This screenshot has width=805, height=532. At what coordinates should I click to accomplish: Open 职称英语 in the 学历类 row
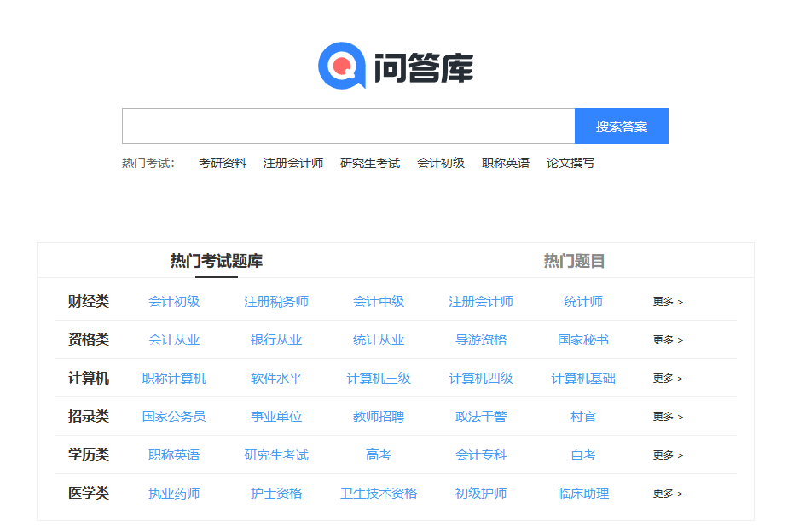coord(174,455)
